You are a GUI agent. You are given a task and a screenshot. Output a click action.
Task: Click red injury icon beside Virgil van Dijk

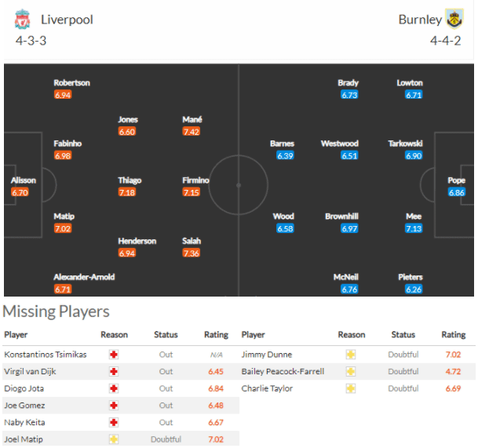(115, 371)
